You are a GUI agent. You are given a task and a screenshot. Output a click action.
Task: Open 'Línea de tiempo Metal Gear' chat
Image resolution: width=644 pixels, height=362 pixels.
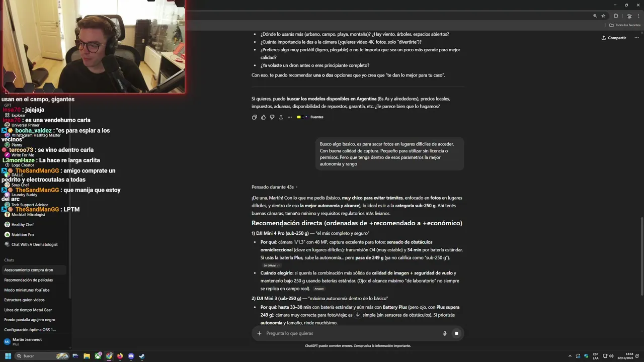pos(33,310)
